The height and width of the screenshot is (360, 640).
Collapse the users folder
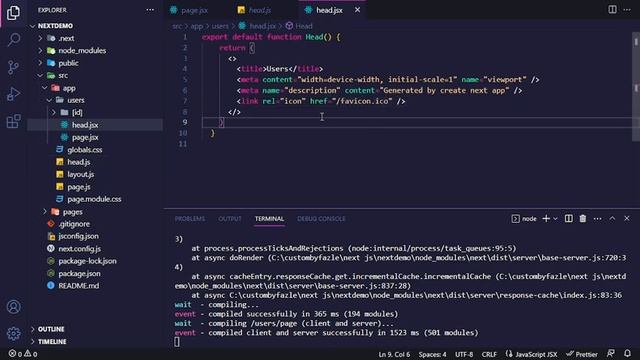coord(76,100)
